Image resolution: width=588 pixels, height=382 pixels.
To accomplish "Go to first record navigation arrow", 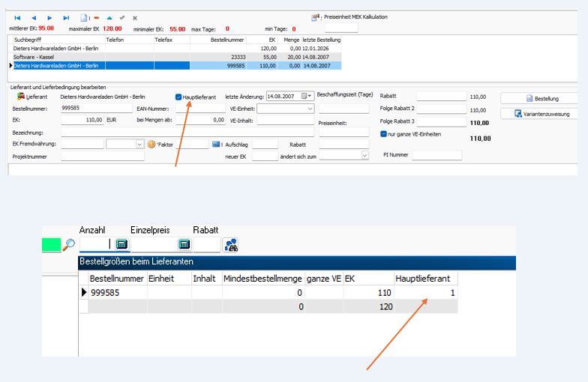I will tap(17, 17).
